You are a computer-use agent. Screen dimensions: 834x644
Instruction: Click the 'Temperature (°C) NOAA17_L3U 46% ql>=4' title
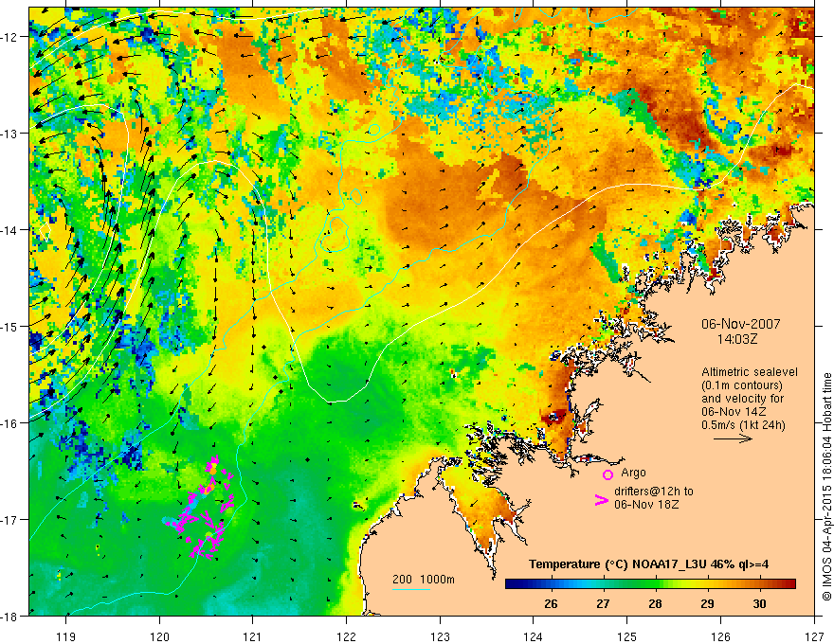648,564
